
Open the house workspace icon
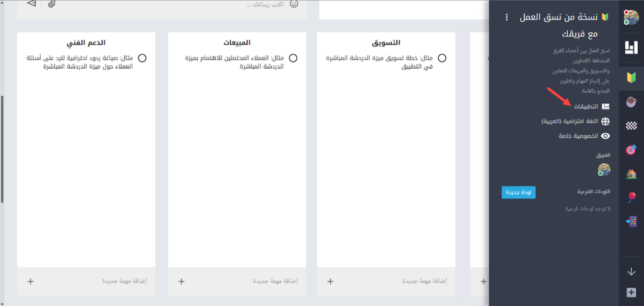point(631,174)
